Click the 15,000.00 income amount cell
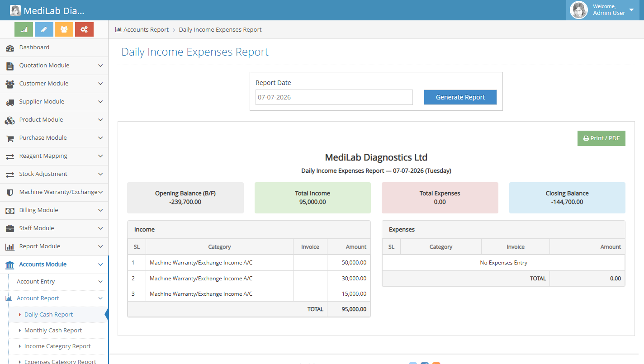The width and height of the screenshot is (644, 364). (349, 294)
